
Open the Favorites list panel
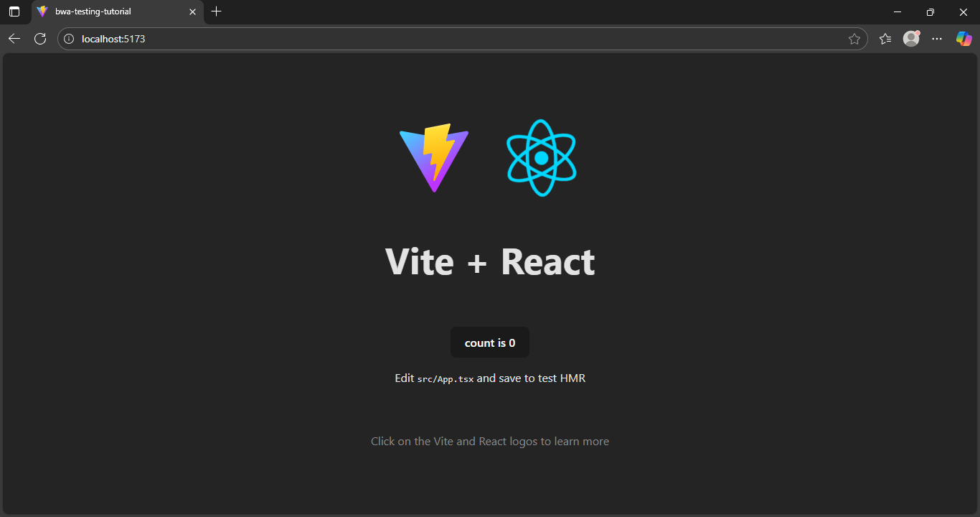[885, 39]
